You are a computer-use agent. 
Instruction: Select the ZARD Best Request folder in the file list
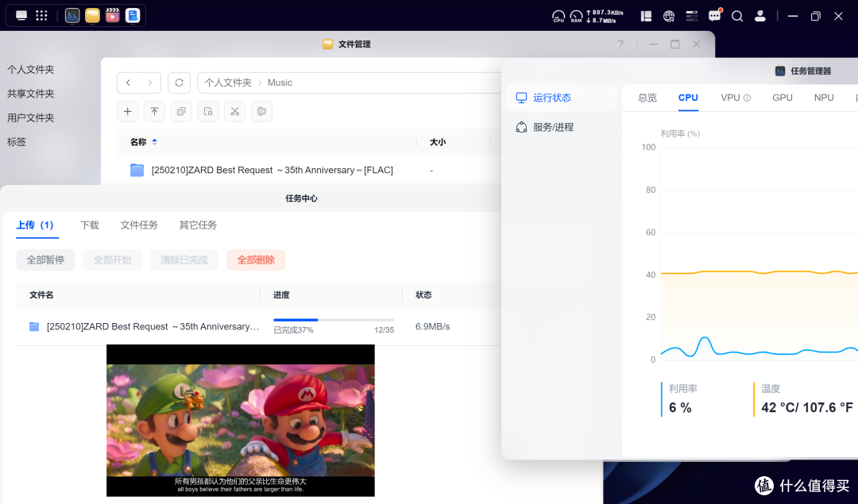(x=272, y=170)
